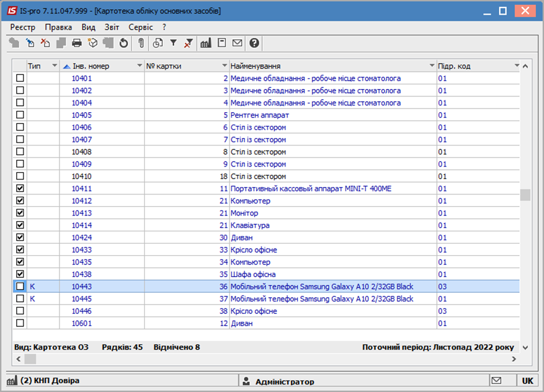
Task: Click the vertical scrollbar up arrow
Action: [525, 66]
